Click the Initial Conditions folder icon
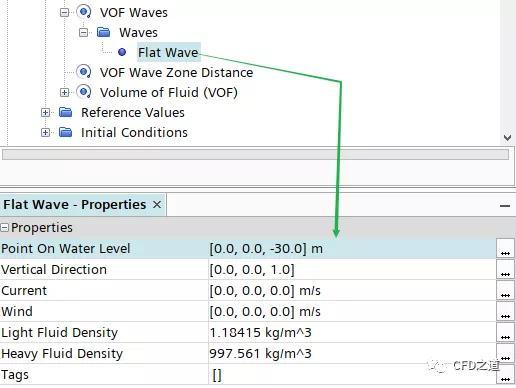Screen dimensions: 516x388 click(x=66, y=132)
